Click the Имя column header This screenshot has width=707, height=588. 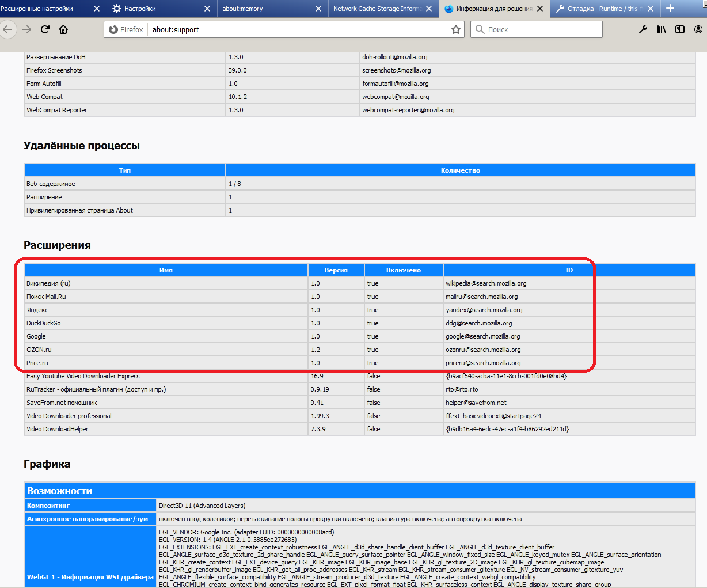(x=166, y=270)
